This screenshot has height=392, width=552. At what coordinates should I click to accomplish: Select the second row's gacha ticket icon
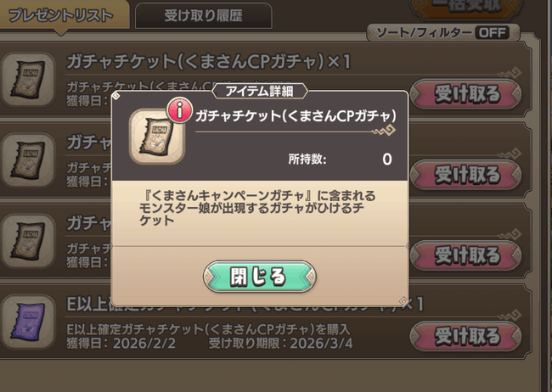[28, 160]
